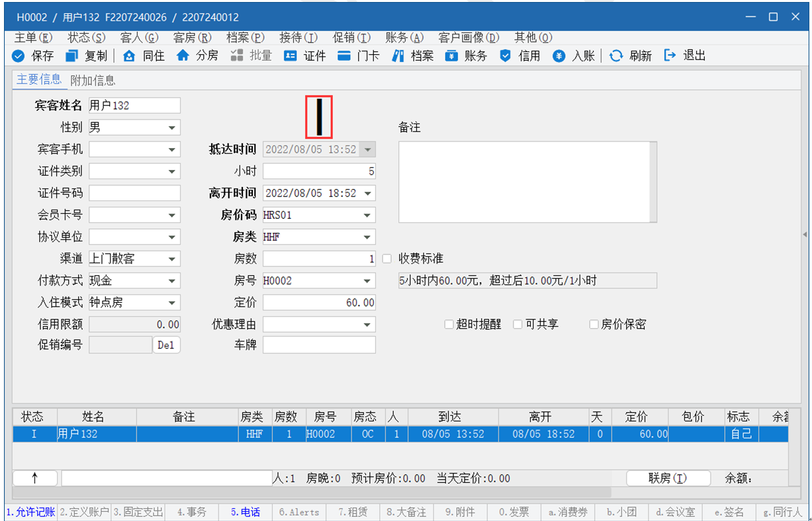This screenshot has height=521, width=812.
Task: Check the 收费标准 checkbox
Action: click(x=387, y=259)
